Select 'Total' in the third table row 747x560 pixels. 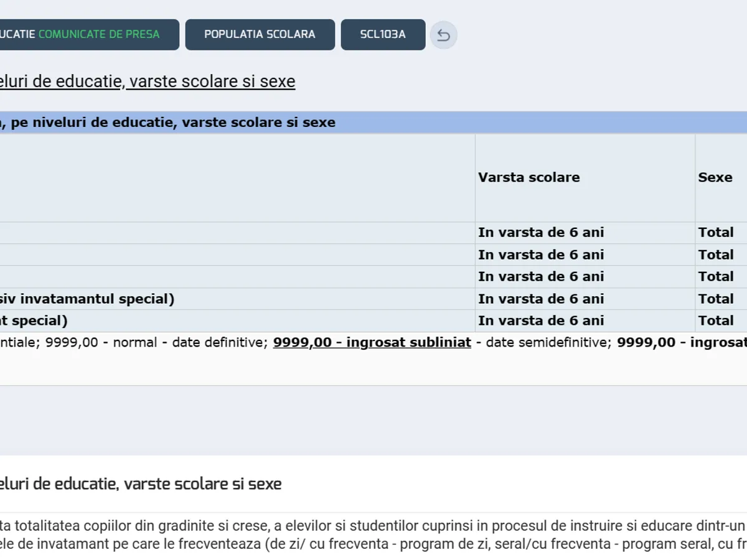(x=715, y=276)
